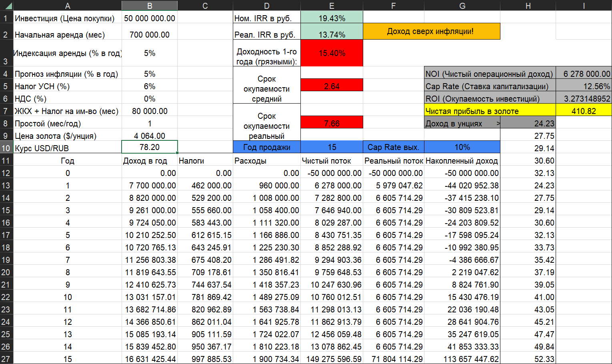Click the 'Налоги' heading cell

coord(205,160)
